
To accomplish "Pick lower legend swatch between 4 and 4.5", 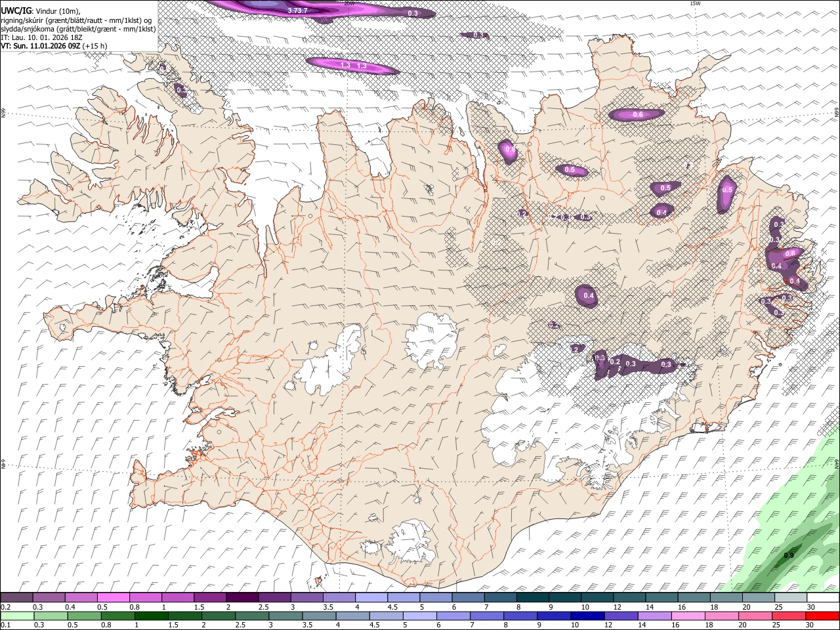I will click(x=352, y=616).
